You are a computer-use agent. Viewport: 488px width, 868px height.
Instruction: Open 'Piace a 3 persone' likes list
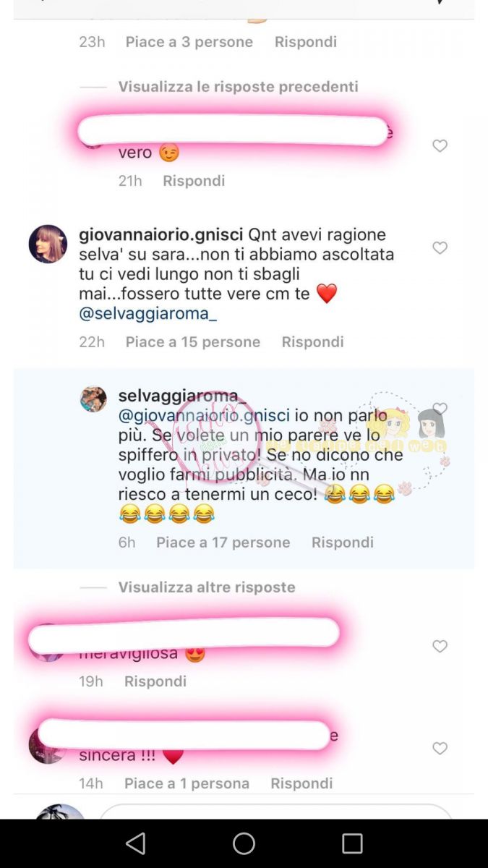pyautogui.click(x=189, y=42)
